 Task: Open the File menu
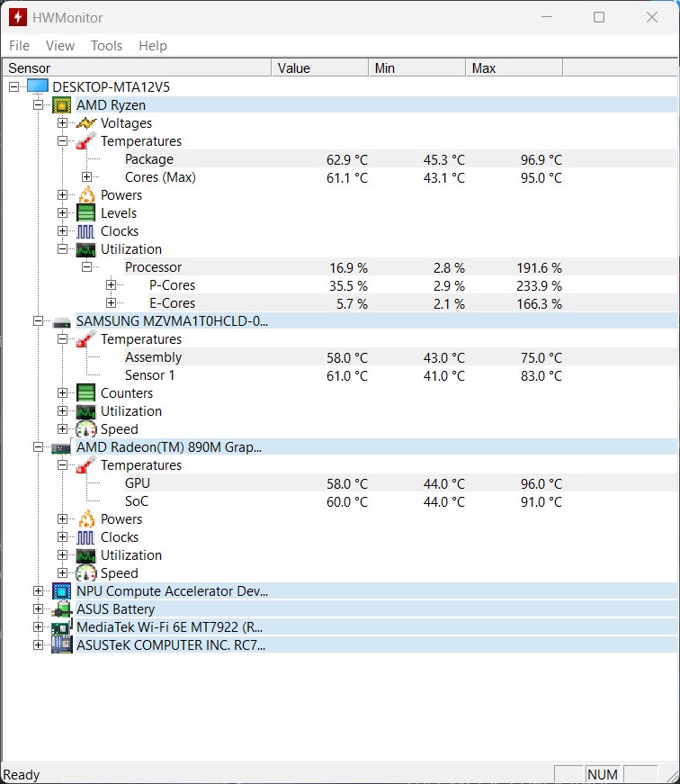tap(20, 46)
